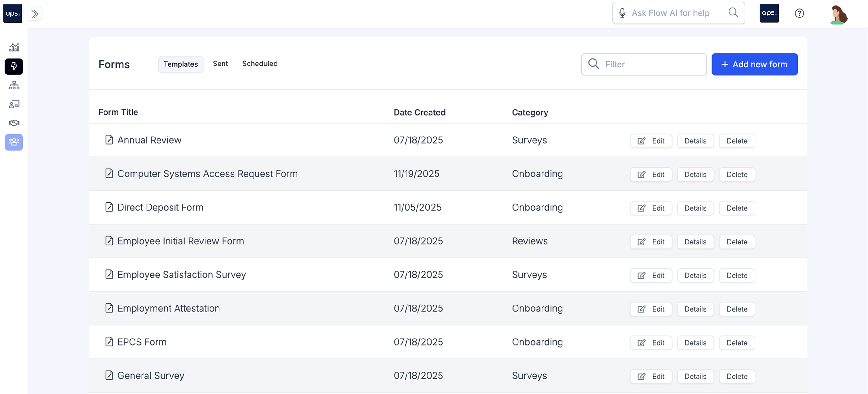868x394 pixels.
Task: Select the Templates tab
Action: click(181, 64)
